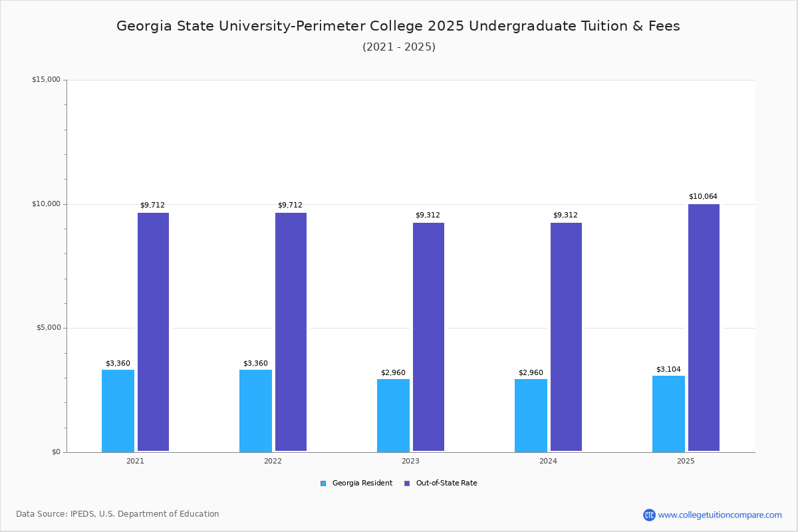Click the 2024 Out-of-State bar
The height and width of the screenshot is (532, 798).
pos(566,336)
